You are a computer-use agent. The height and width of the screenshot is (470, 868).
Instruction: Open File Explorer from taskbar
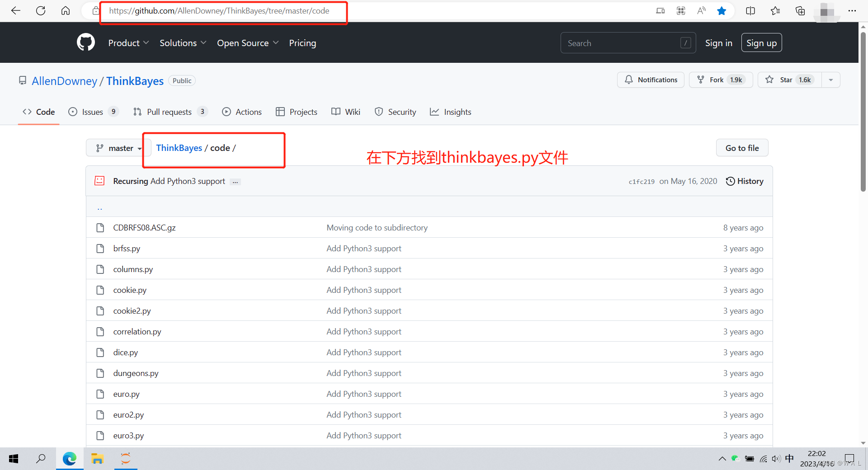(97, 459)
